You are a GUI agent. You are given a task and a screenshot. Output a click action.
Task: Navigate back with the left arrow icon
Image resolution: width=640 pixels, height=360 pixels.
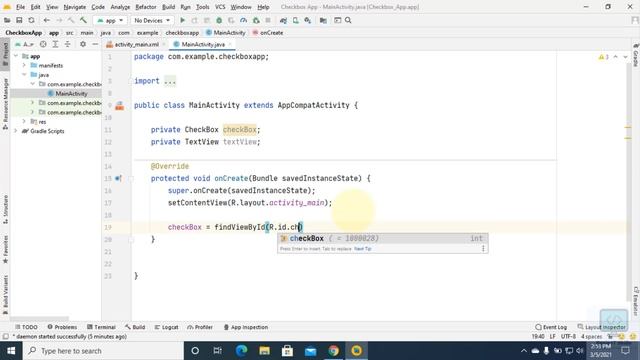click(x=47, y=20)
